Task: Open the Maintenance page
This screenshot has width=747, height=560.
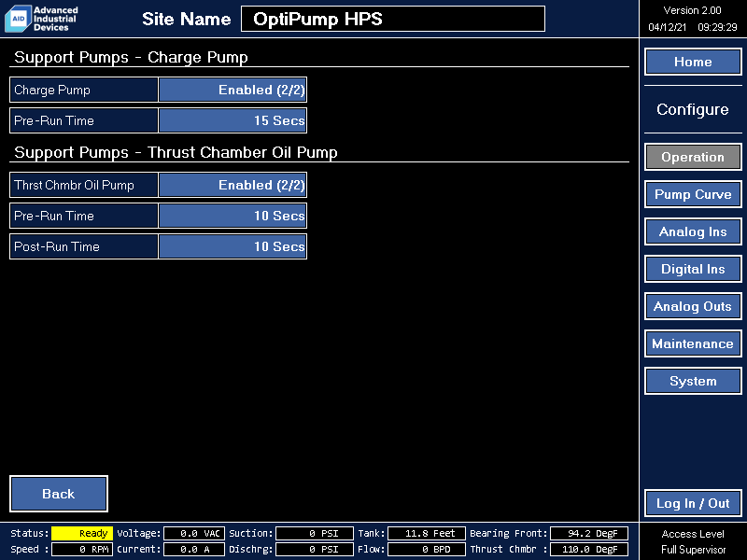Action: point(693,343)
